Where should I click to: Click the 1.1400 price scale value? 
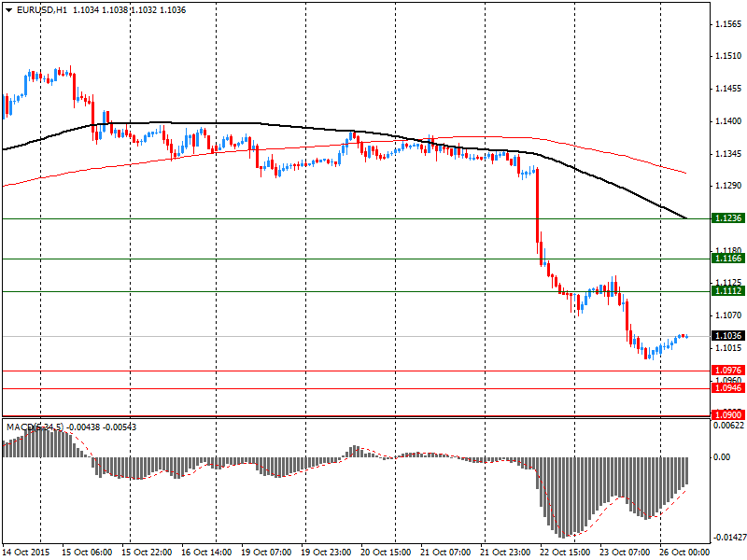tap(729, 121)
